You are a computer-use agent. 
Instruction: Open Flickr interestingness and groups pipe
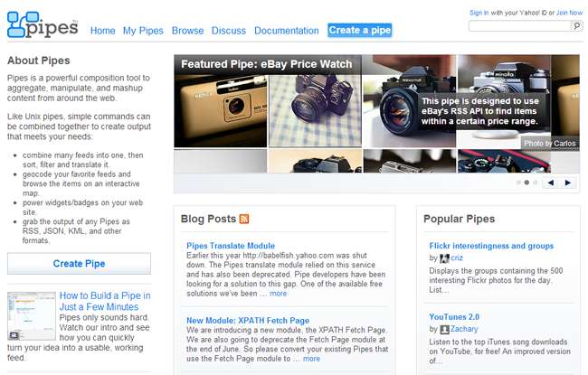click(491, 246)
